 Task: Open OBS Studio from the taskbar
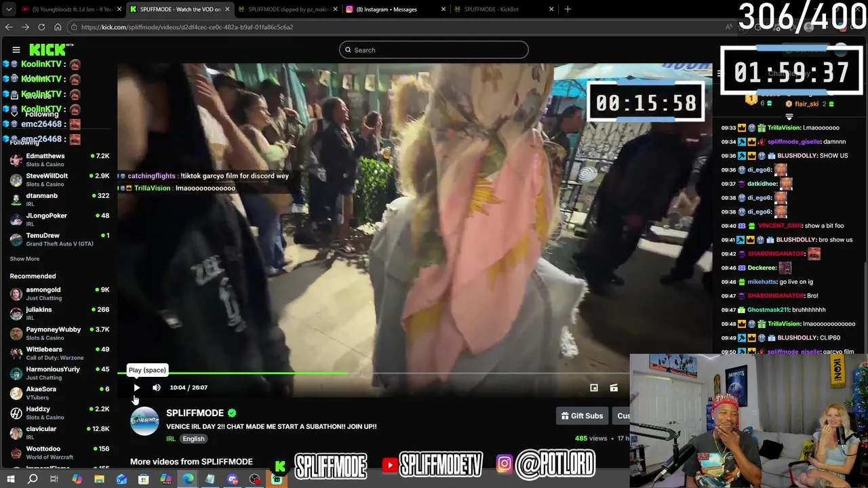coord(254,479)
